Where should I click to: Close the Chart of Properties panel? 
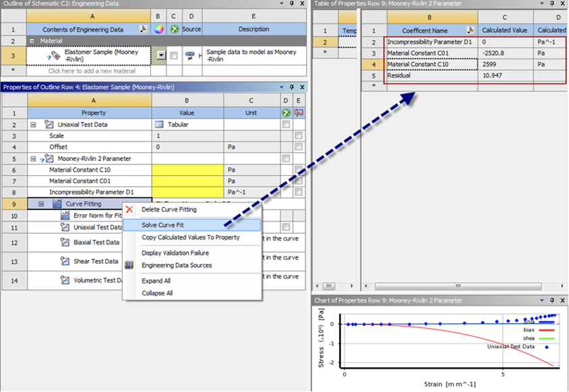pyautogui.click(x=562, y=300)
